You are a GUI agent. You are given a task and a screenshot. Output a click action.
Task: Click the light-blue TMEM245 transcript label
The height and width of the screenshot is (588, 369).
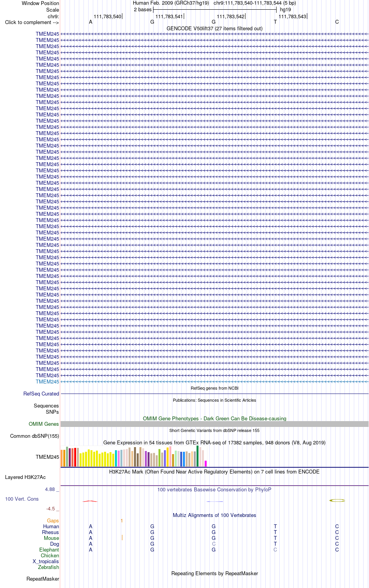pyautogui.click(x=47, y=382)
